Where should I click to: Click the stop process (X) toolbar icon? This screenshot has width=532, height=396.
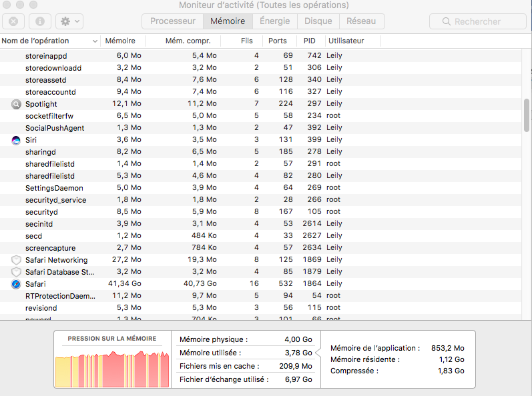click(x=14, y=21)
